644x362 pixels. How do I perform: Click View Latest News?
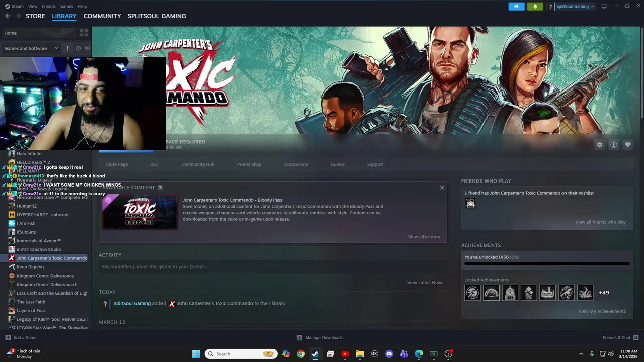425,283
